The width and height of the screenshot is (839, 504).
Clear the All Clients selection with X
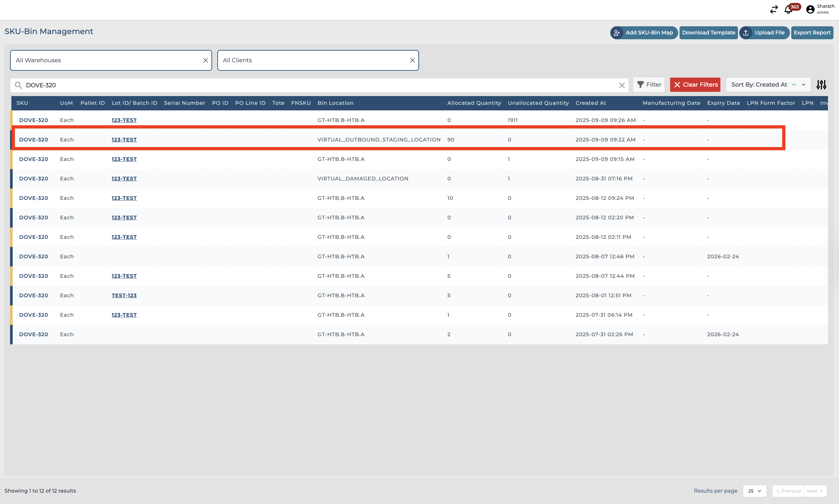412,60
